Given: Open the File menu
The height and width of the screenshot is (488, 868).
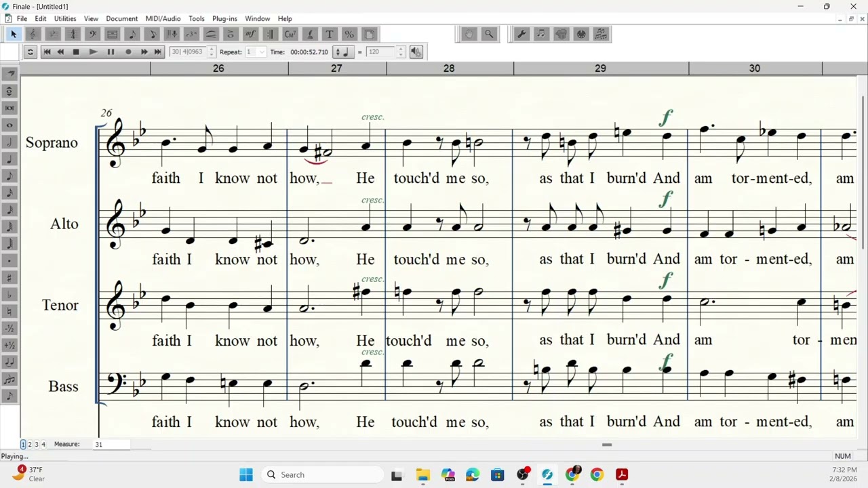Looking at the screenshot, I should coord(22,18).
